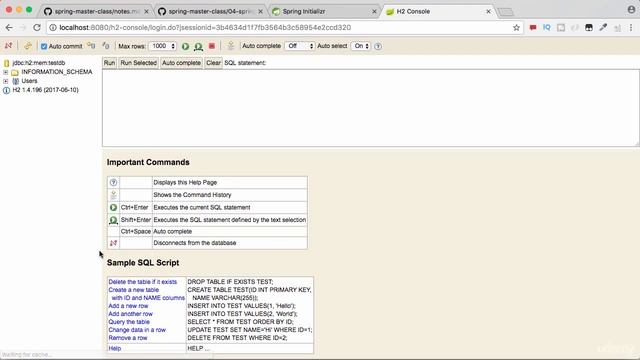Switch to the spring-master-class/notes tab

tap(97, 11)
